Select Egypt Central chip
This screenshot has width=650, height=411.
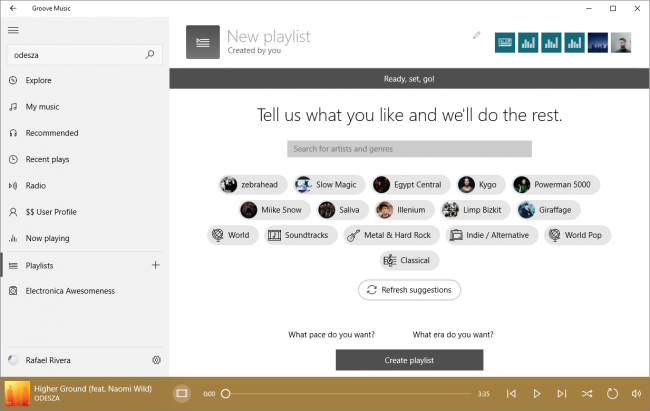[x=410, y=185]
